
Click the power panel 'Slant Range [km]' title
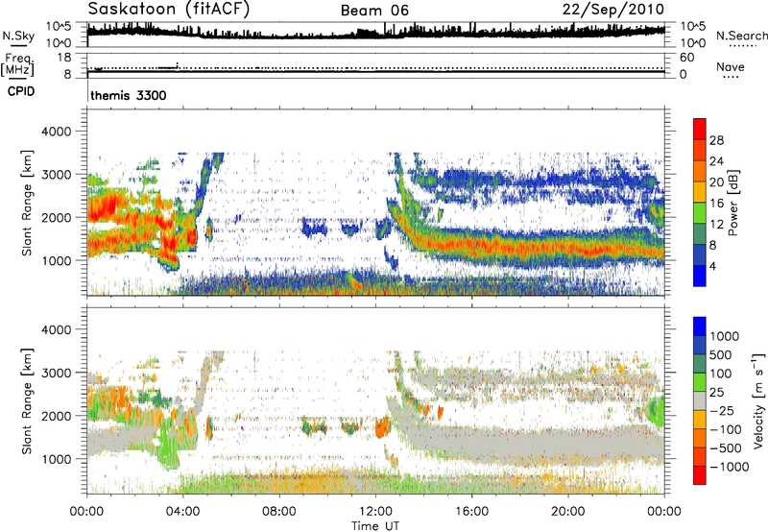27,203
